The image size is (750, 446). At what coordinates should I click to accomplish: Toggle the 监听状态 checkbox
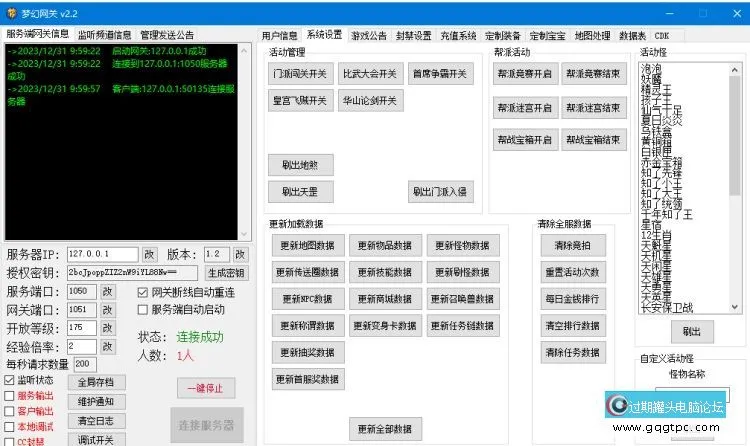point(9,380)
